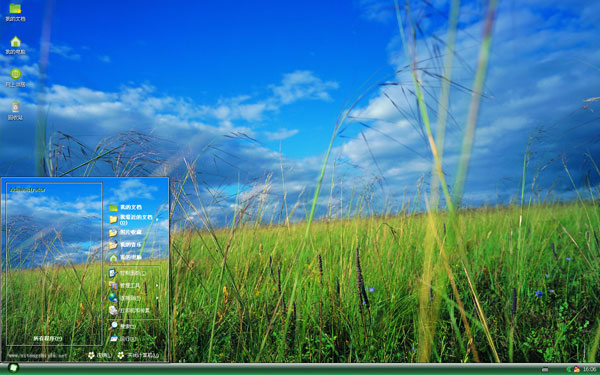Open the My Computer house desktop icon
Image resolution: width=600 pixels, height=375 pixels.
(15, 45)
